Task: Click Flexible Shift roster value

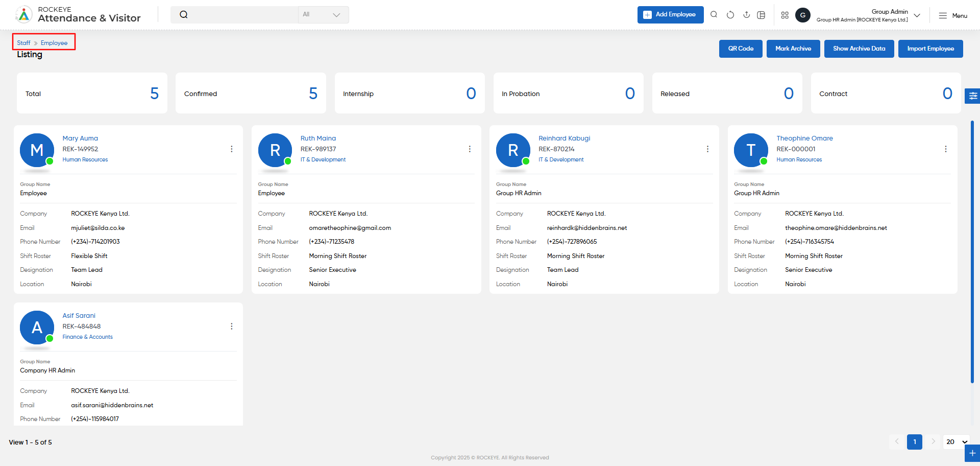Action: 89,256
